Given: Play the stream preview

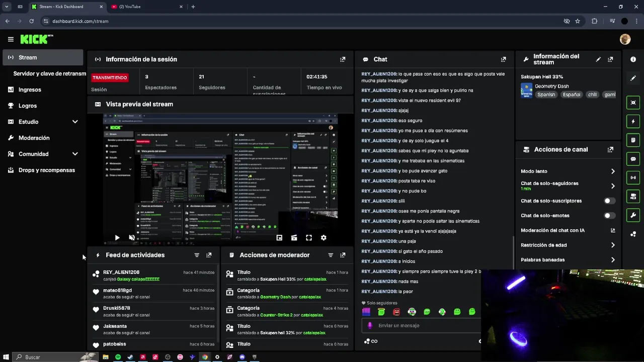Looking at the screenshot, I should coord(117,238).
